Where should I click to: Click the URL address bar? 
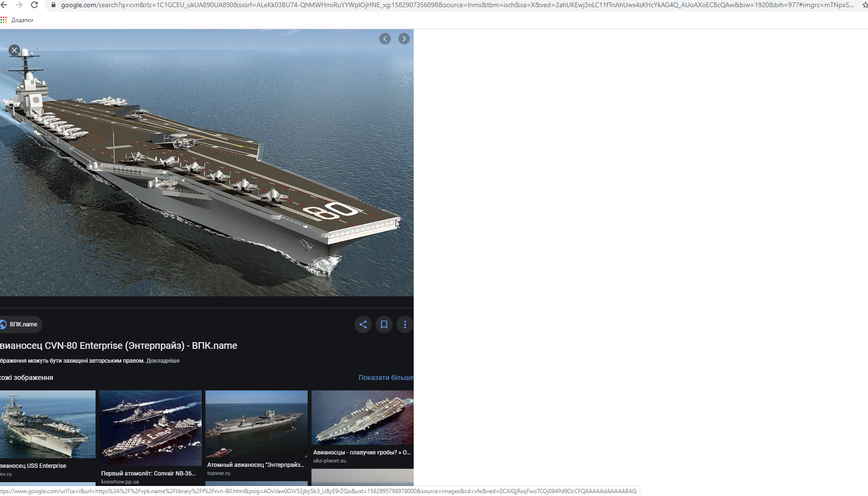[457, 5]
